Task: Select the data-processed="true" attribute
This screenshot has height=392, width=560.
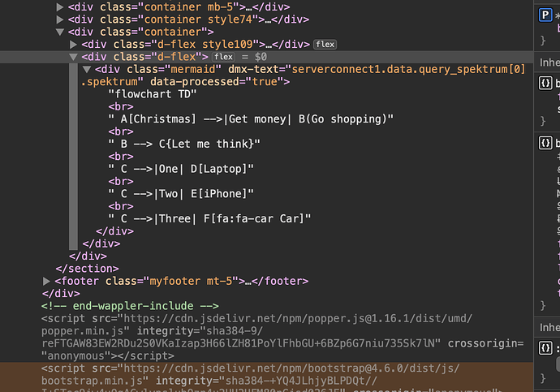Action: click(217, 82)
